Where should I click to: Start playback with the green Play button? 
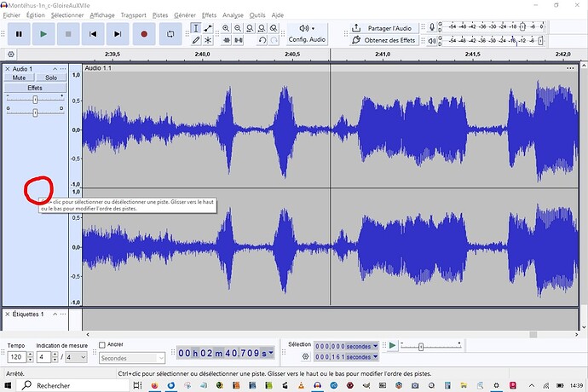pyautogui.click(x=43, y=34)
